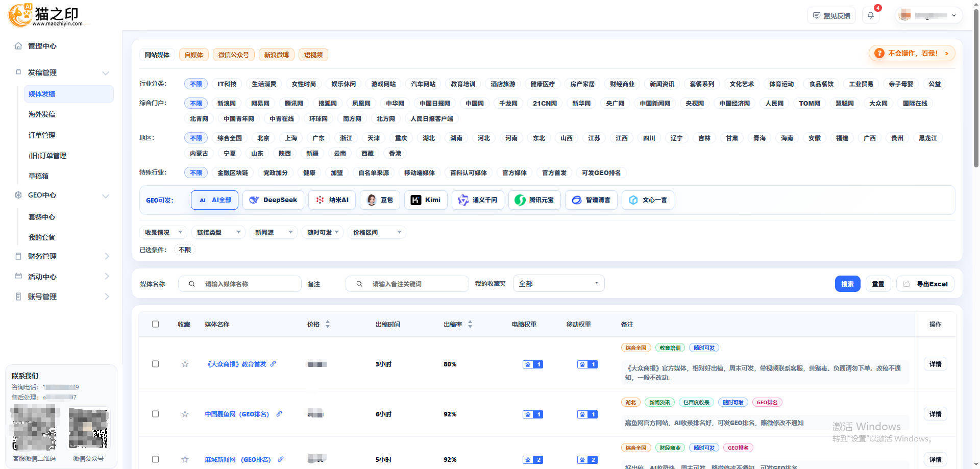Check the 中国嘉鱼网 row checkbox

(x=155, y=414)
